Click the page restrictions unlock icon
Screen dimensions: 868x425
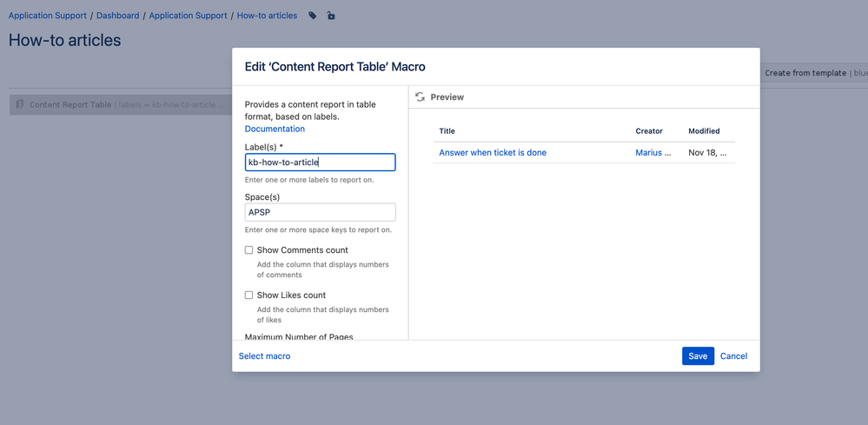pos(330,16)
